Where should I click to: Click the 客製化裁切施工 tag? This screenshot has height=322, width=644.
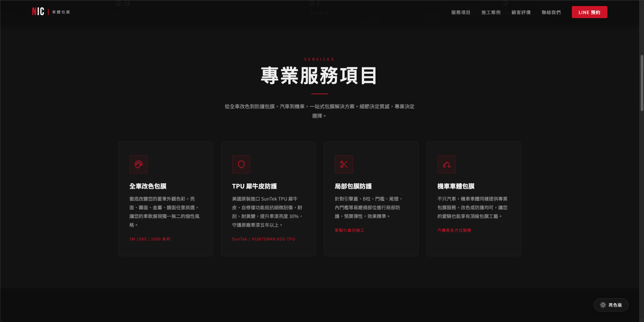pyautogui.click(x=349, y=230)
